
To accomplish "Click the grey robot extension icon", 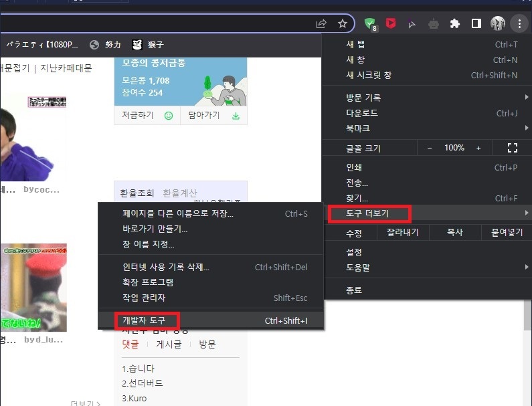I will [434, 24].
